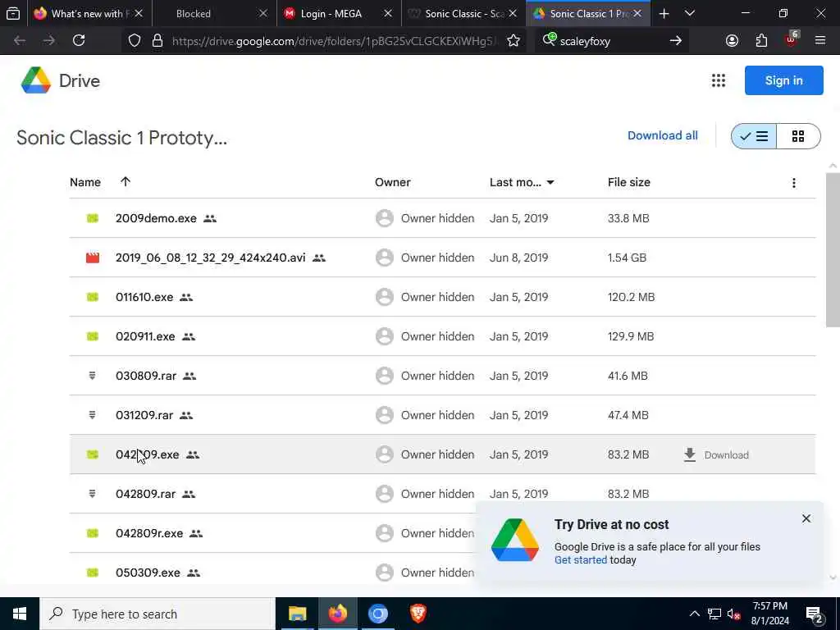Screen dimensions: 840x630
Task: Click the URL address bar
Action: tap(333, 41)
